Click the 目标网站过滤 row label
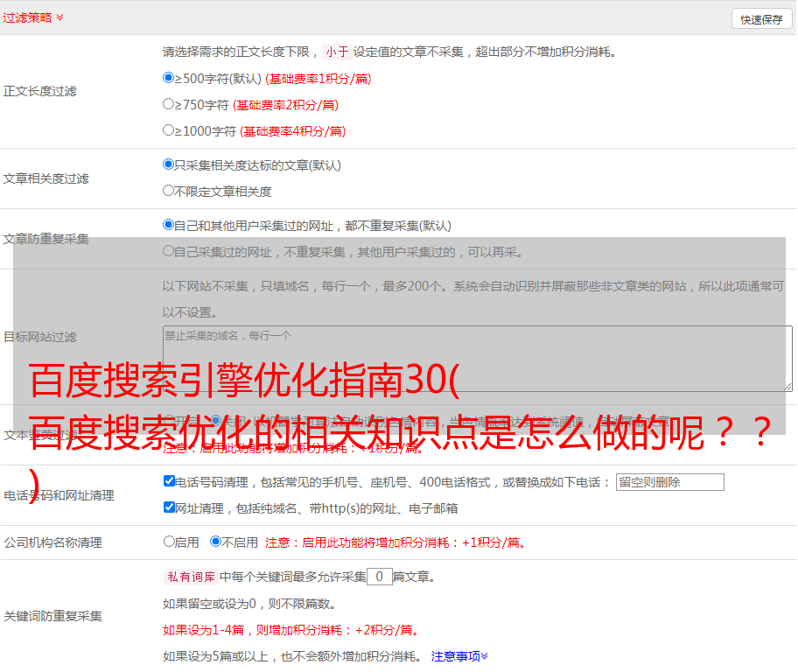The image size is (798, 672). (x=40, y=337)
